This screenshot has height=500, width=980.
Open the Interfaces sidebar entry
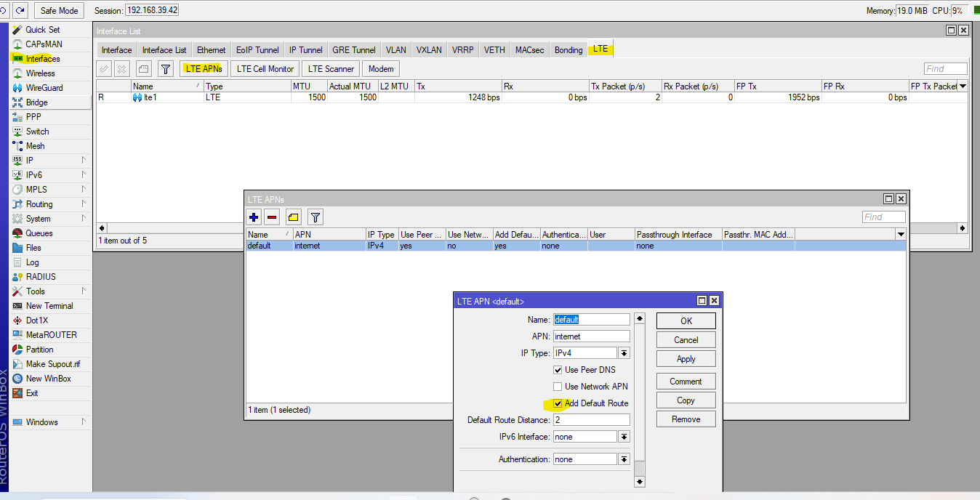coord(42,59)
